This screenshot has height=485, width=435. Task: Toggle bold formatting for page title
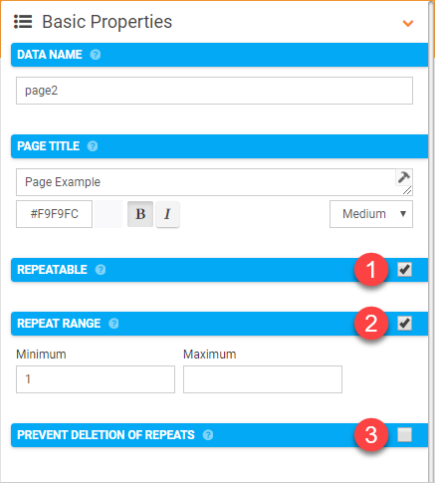[x=140, y=214]
